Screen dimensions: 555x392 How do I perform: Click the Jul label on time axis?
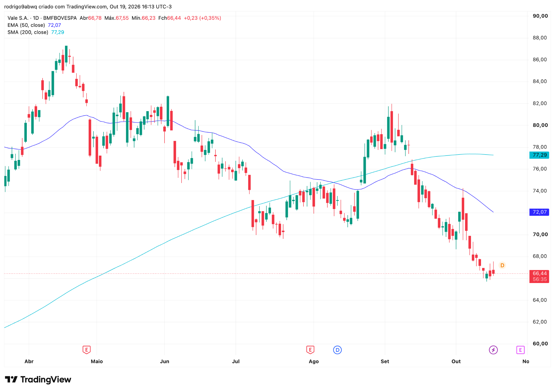point(236,361)
